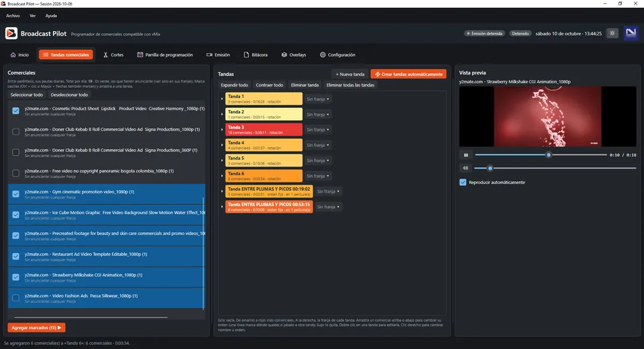
Task: Click Expandir todo button
Action: (x=235, y=85)
